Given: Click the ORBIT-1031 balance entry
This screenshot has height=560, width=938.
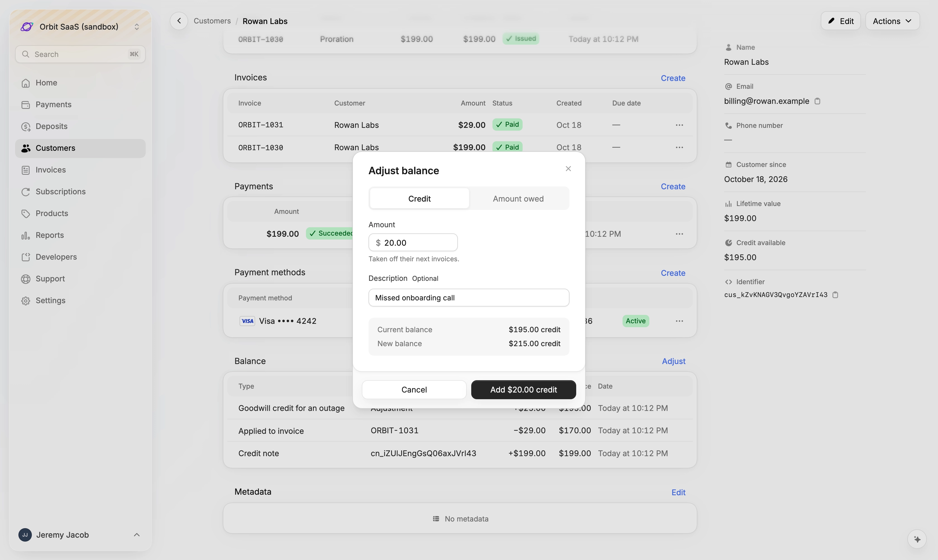Looking at the screenshot, I should point(394,430).
